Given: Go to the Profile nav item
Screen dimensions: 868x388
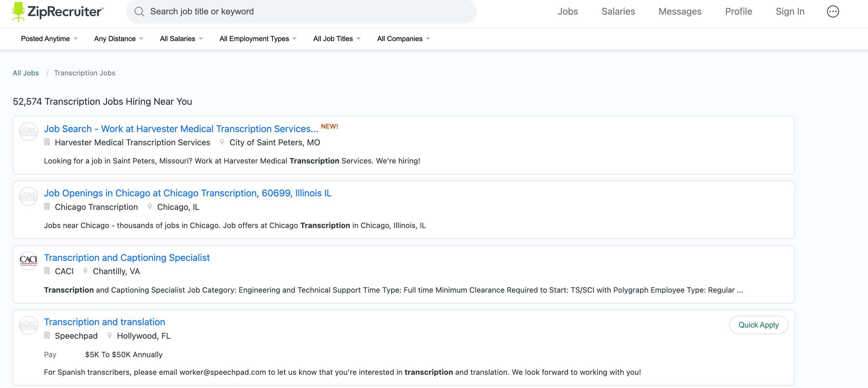Looking at the screenshot, I should (x=738, y=11).
